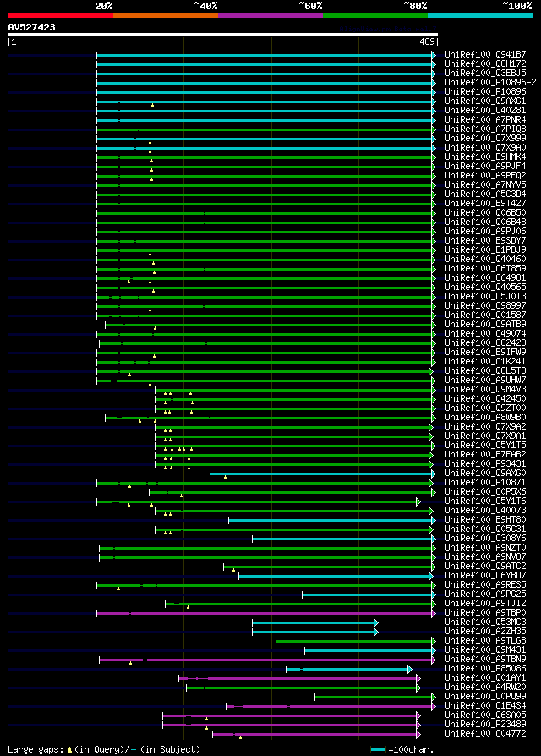Select the query name AV527423

click(x=32, y=27)
